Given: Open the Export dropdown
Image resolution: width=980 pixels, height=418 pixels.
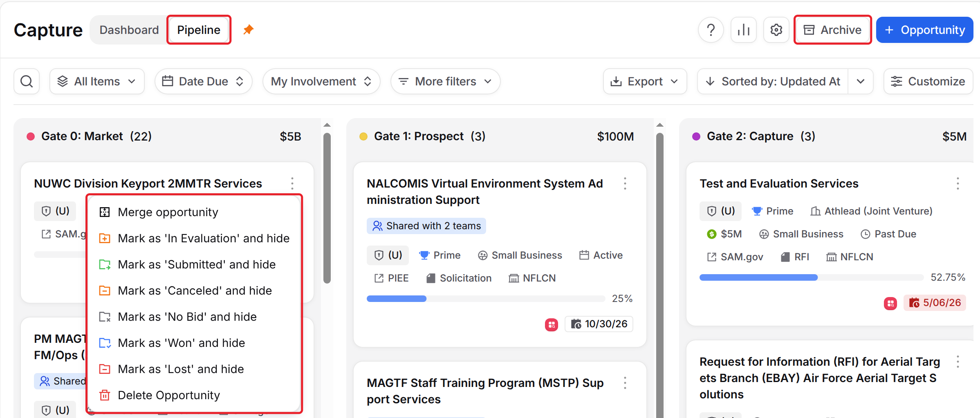Looking at the screenshot, I should [x=645, y=81].
